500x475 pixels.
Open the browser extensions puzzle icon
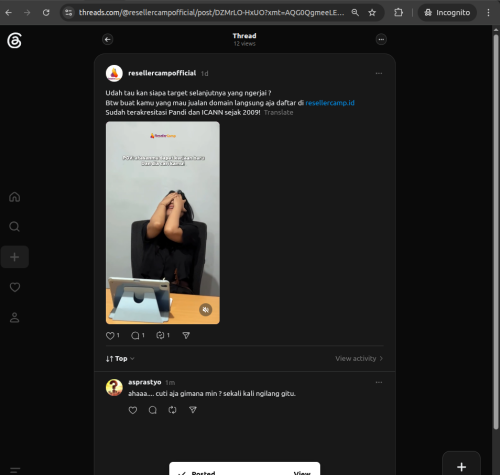tap(398, 13)
